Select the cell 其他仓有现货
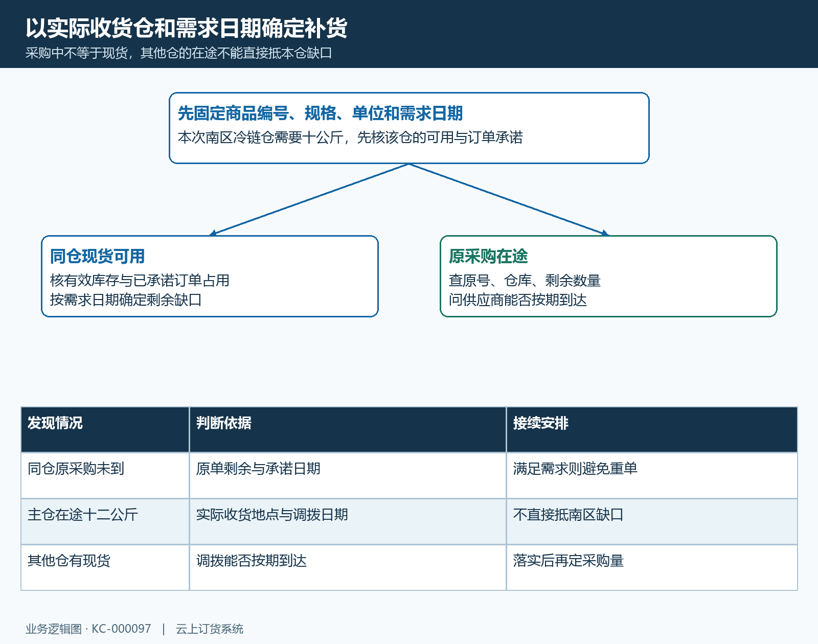Viewport: 818px width, 644px height. (105, 568)
